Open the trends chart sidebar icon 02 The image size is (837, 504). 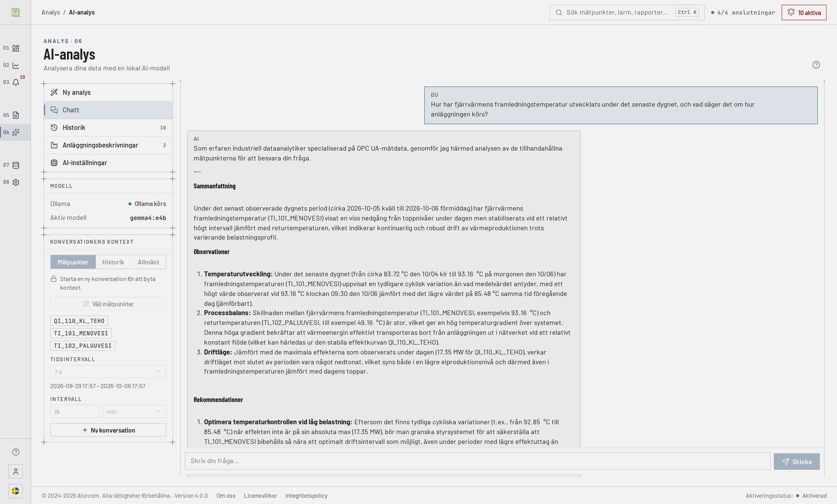click(16, 65)
